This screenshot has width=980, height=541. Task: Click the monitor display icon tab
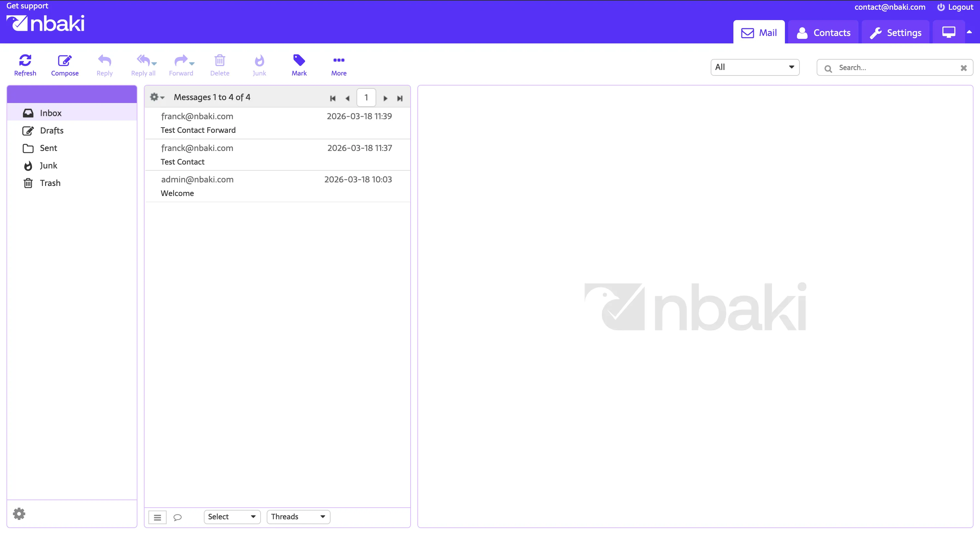coord(949,33)
